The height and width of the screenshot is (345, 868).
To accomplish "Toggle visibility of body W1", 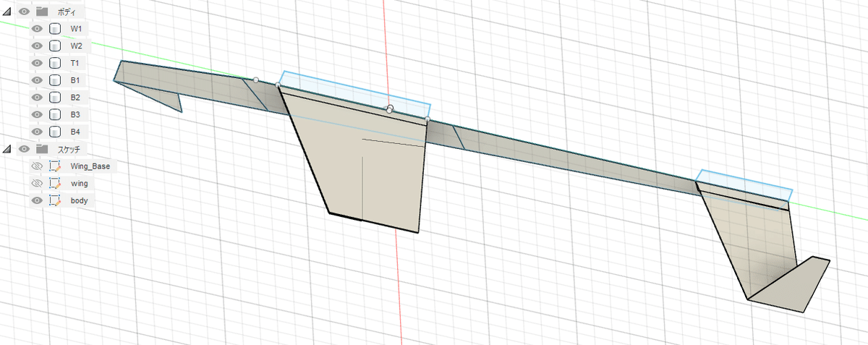I will pyautogui.click(x=38, y=29).
